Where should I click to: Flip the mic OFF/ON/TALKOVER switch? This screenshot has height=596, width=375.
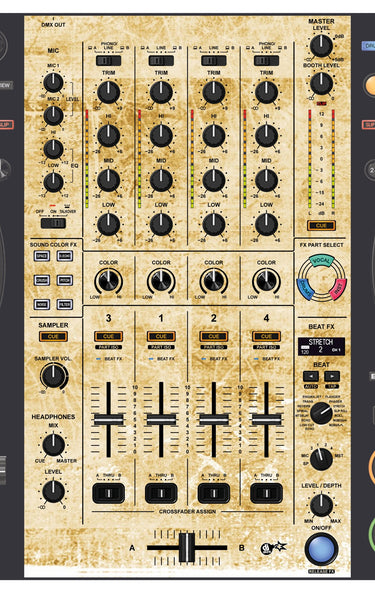53,223
